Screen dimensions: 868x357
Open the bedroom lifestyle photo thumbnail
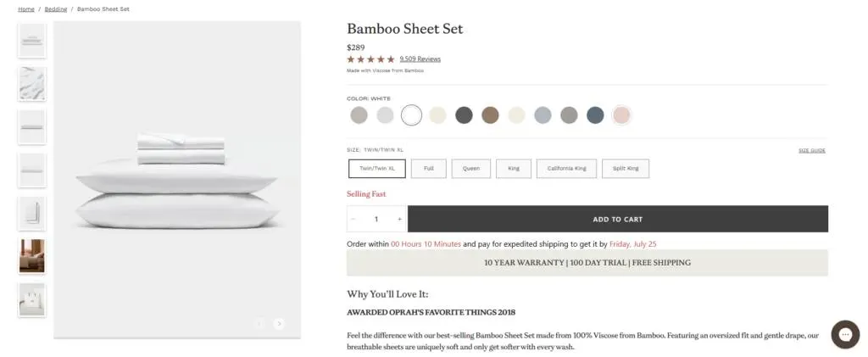(32, 256)
